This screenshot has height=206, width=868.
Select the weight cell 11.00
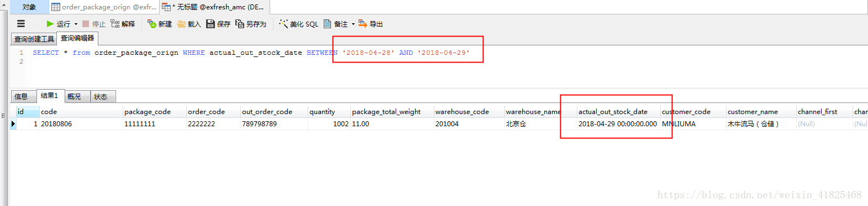[x=392, y=124]
